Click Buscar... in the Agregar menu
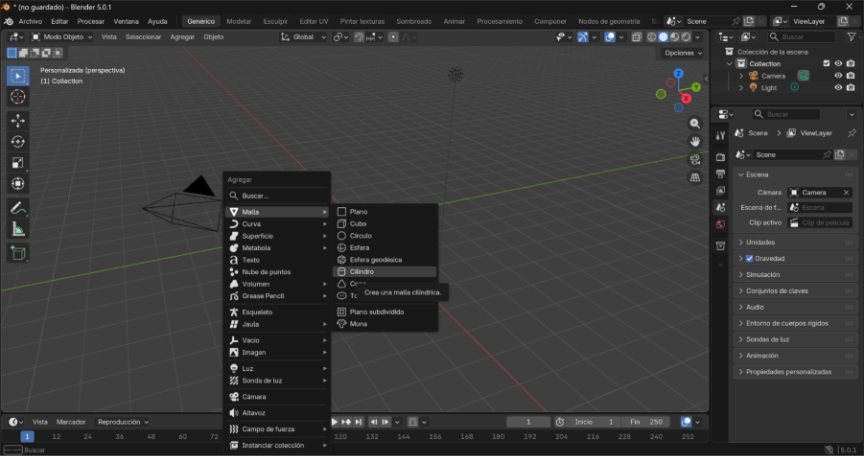The height and width of the screenshot is (456, 864). 255,196
